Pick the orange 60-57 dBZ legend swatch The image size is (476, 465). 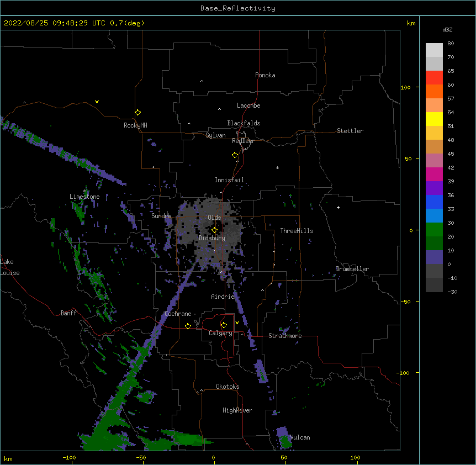434,91
